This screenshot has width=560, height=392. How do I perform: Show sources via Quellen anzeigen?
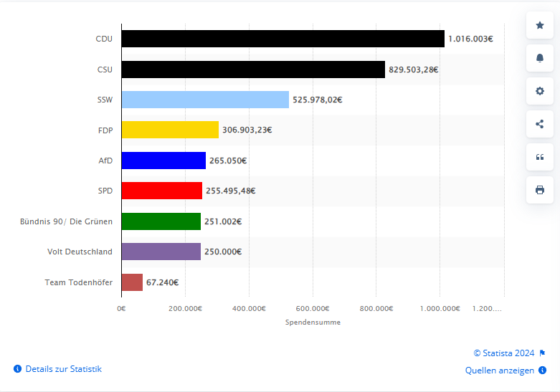[x=499, y=371]
